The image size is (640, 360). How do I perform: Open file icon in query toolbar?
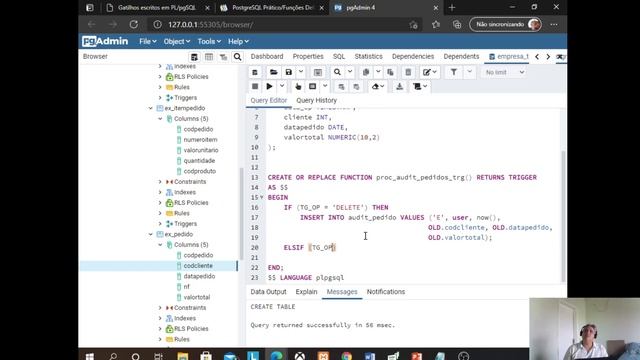273,72
